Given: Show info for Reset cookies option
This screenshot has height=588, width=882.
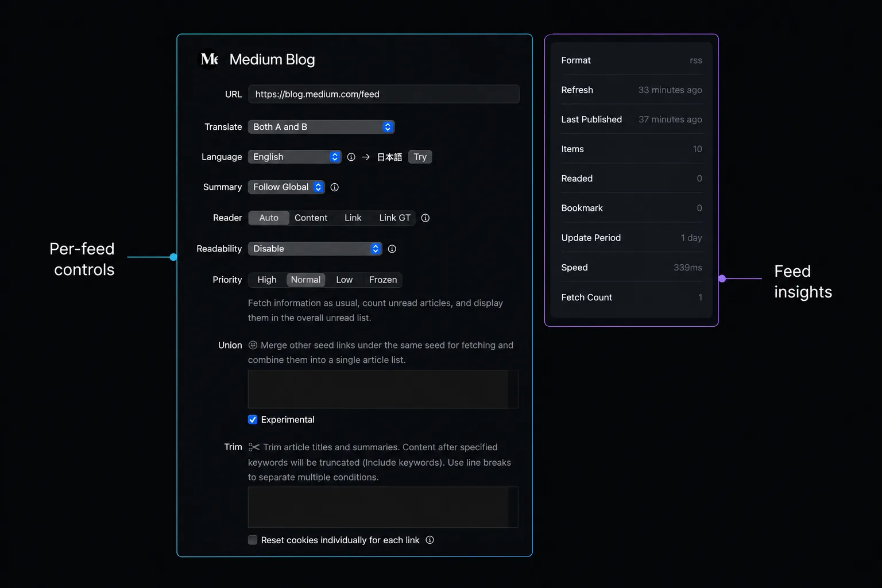Looking at the screenshot, I should click(430, 540).
